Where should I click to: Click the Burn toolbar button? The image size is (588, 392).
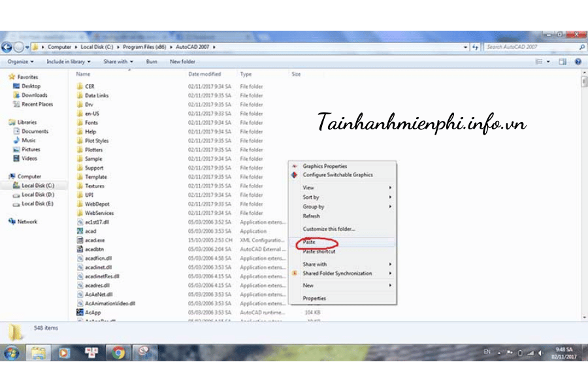tap(152, 61)
